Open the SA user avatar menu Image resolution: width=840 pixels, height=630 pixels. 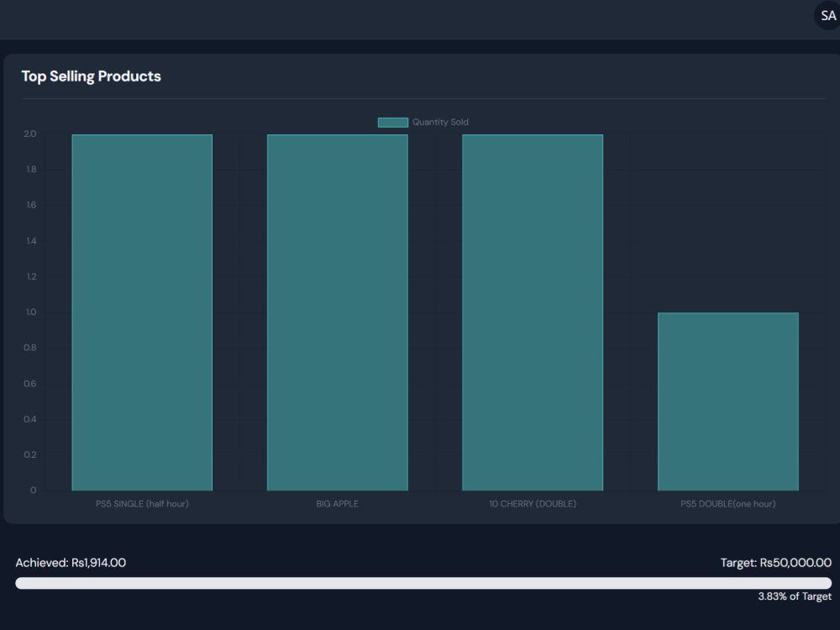click(827, 15)
